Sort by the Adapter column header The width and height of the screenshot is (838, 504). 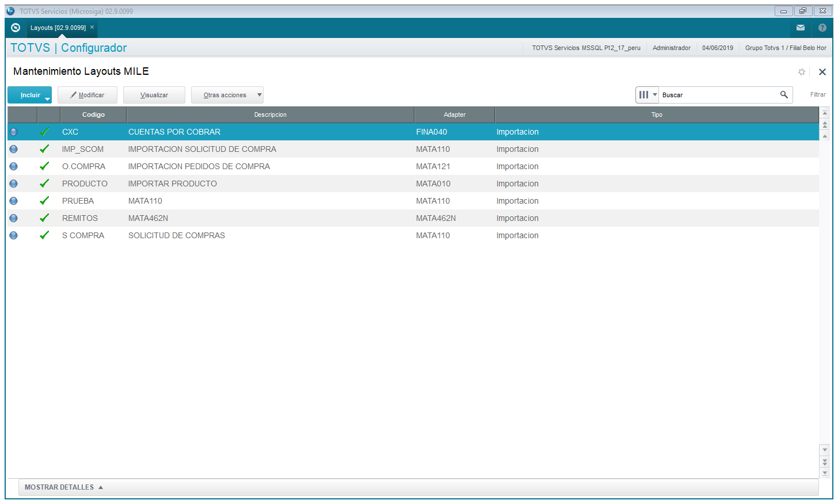tap(455, 114)
